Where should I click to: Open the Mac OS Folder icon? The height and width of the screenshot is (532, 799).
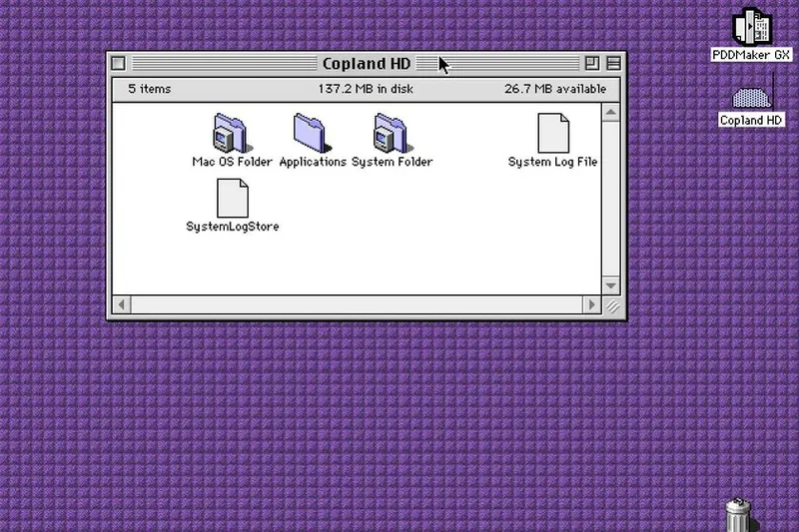click(x=233, y=133)
